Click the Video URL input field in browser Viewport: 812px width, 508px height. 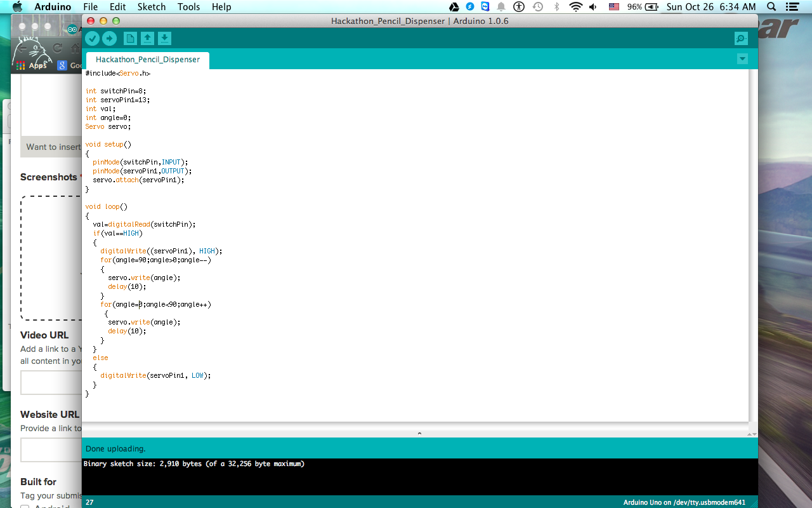click(51, 383)
